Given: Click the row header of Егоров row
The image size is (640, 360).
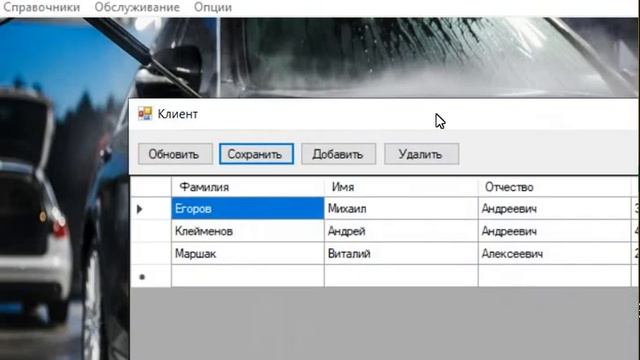Looking at the screenshot, I should (151, 209).
